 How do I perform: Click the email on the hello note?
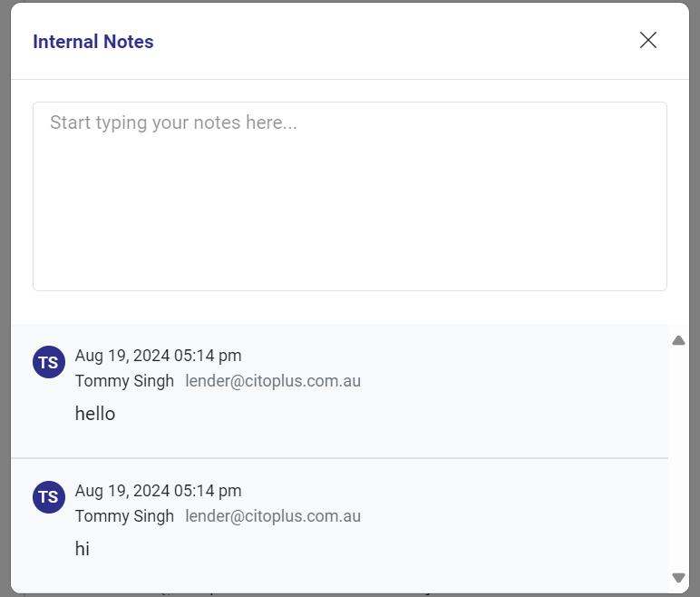point(273,381)
